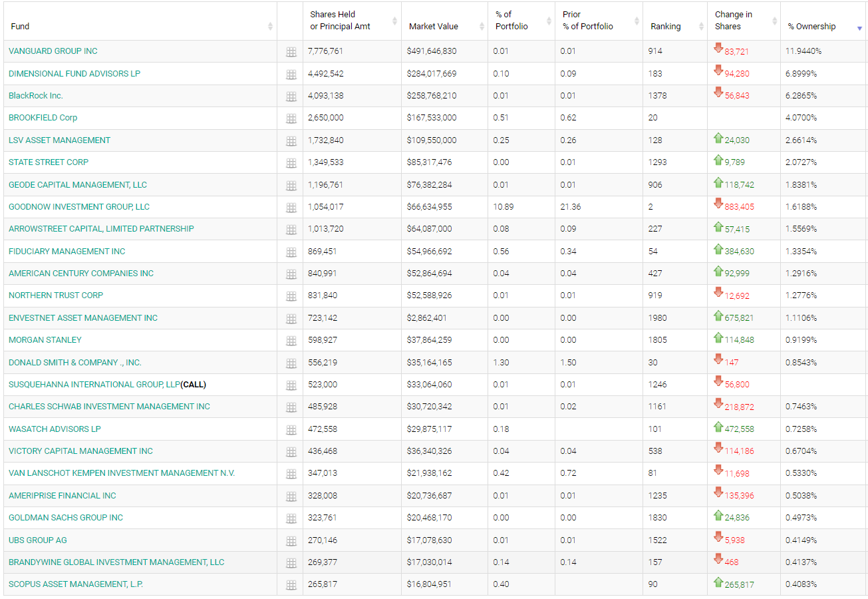Open GOODNOW INVESTMENT GROUP, LLC link

(79, 207)
